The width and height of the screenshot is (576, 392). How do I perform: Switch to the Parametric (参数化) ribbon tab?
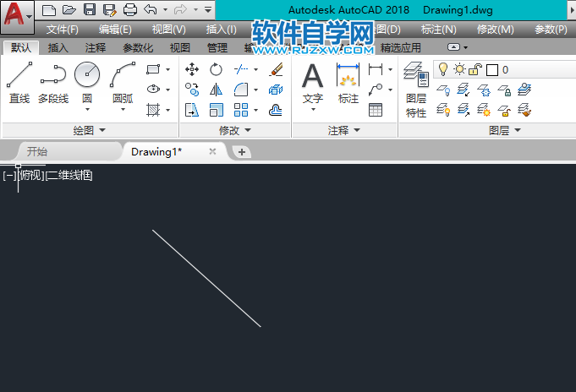[x=138, y=47]
